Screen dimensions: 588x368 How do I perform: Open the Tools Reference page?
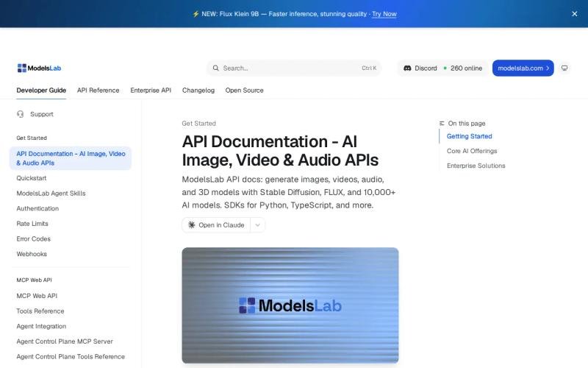(40, 311)
